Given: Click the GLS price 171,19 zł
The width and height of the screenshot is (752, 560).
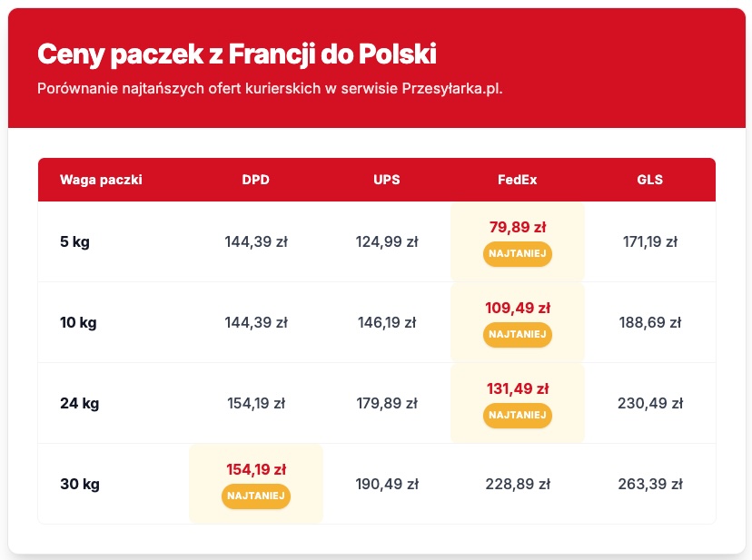Looking at the screenshot, I should pos(650,241).
